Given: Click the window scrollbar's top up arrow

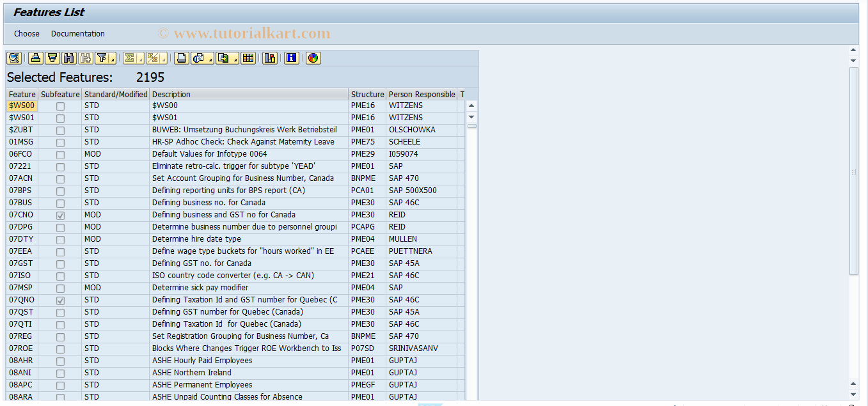Looking at the screenshot, I should (x=853, y=50).
